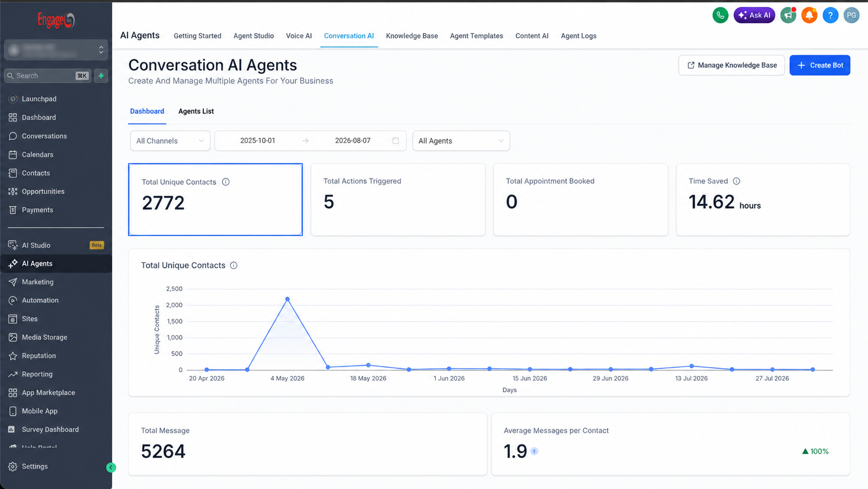Viewport: 868px width, 489px height.
Task: Click info icon beside chart title Total Unique Contacts
Action: (234, 265)
